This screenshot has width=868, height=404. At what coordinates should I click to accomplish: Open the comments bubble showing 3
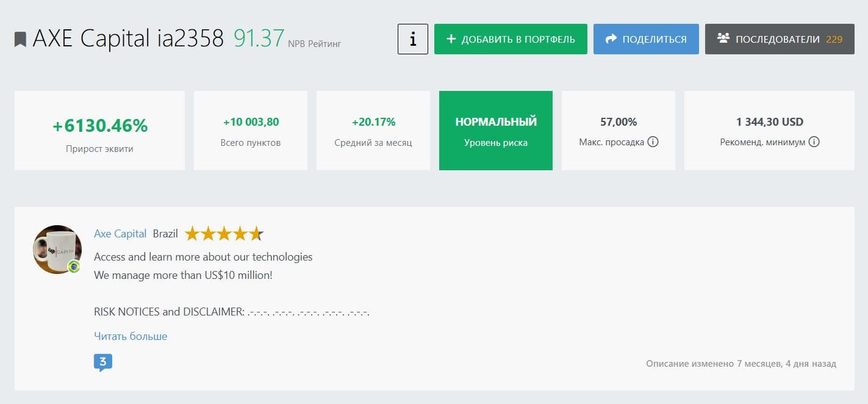point(103,363)
